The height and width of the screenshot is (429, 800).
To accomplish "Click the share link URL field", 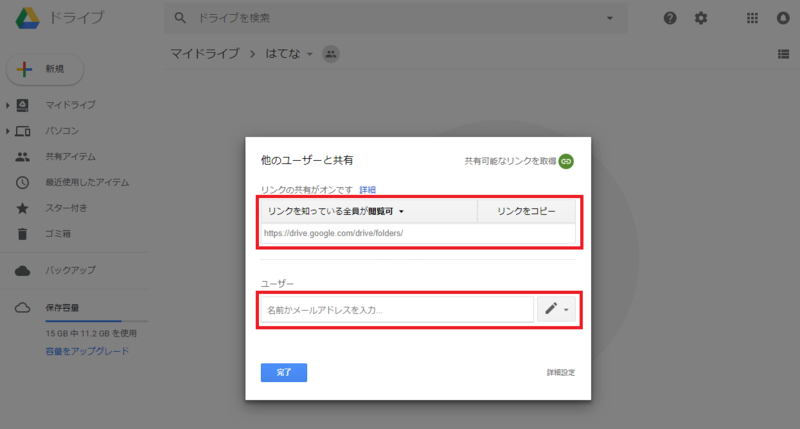I will click(x=418, y=233).
